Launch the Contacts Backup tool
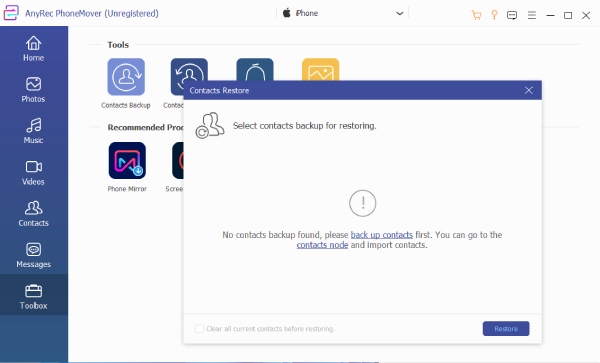 click(126, 77)
